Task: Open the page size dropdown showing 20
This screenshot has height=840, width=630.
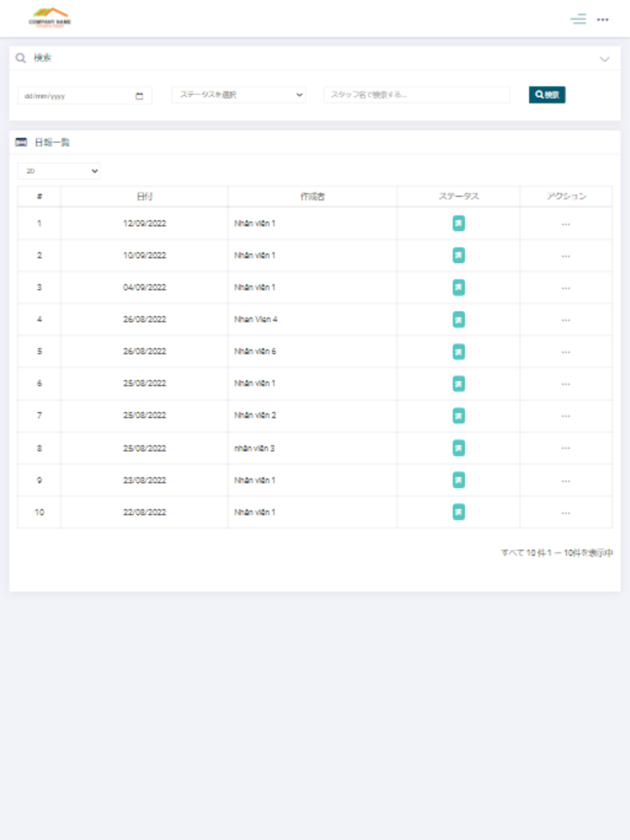Action: [59, 171]
